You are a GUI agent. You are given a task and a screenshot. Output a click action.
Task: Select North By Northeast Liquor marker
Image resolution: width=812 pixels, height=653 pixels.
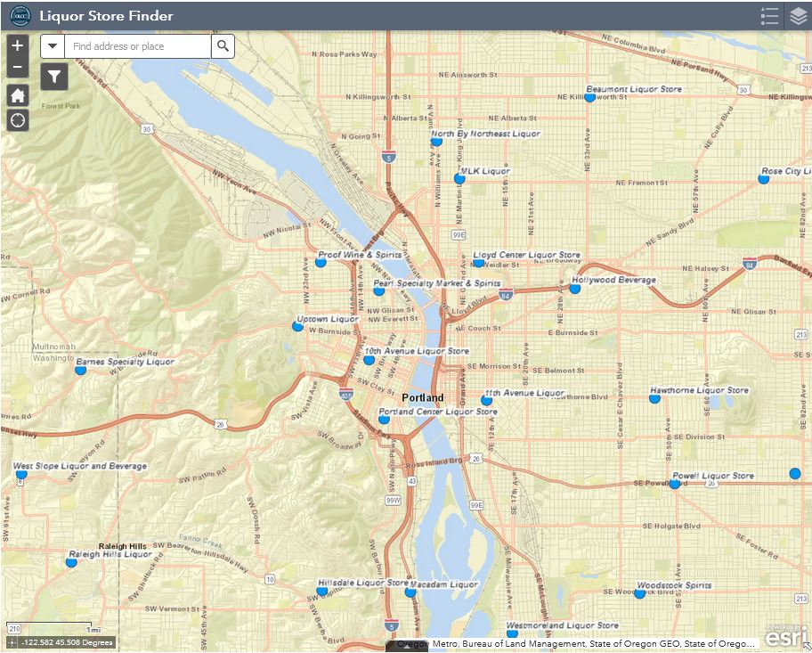436,141
